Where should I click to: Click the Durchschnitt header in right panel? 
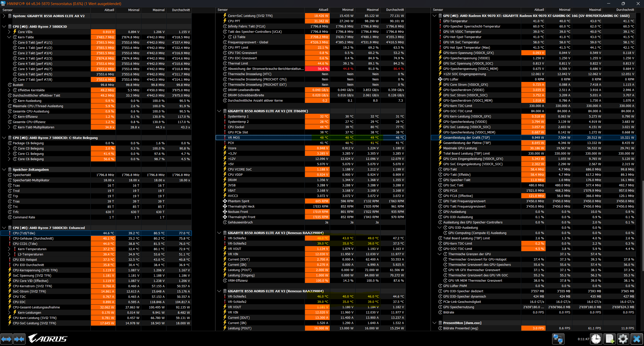pos(625,10)
